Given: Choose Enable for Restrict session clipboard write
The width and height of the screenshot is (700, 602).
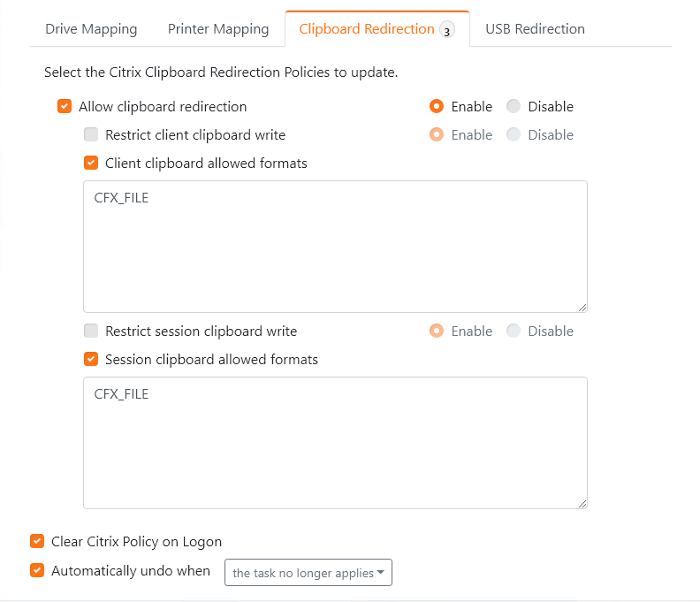Looking at the screenshot, I should point(437,331).
